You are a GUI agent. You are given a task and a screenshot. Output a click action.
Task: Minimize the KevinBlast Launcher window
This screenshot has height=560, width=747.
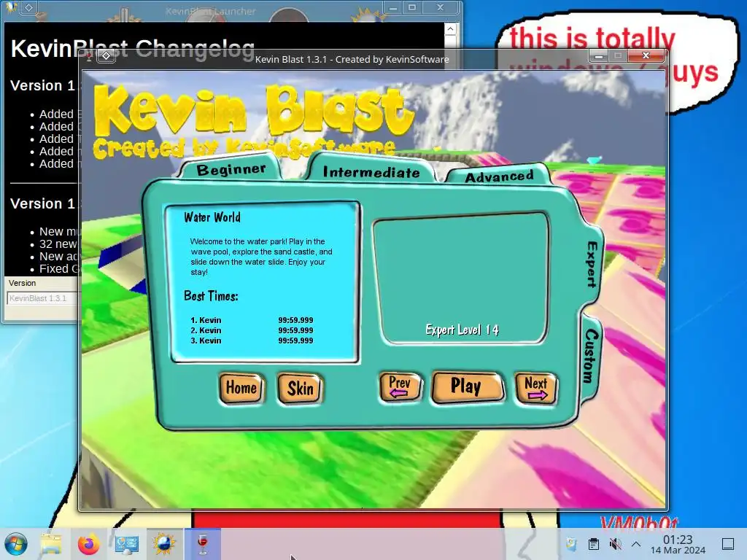pyautogui.click(x=392, y=7)
